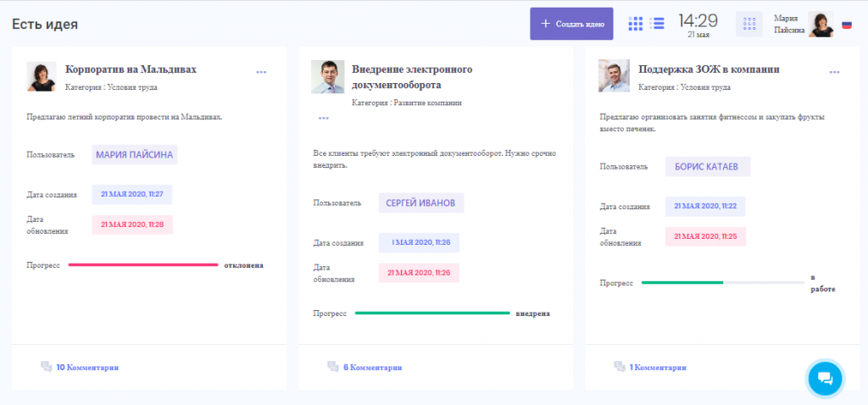Click creation date 21 МАЯ 2020, 11:27
Image resolution: width=868 pixels, height=405 pixels.
(x=131, y=195)
